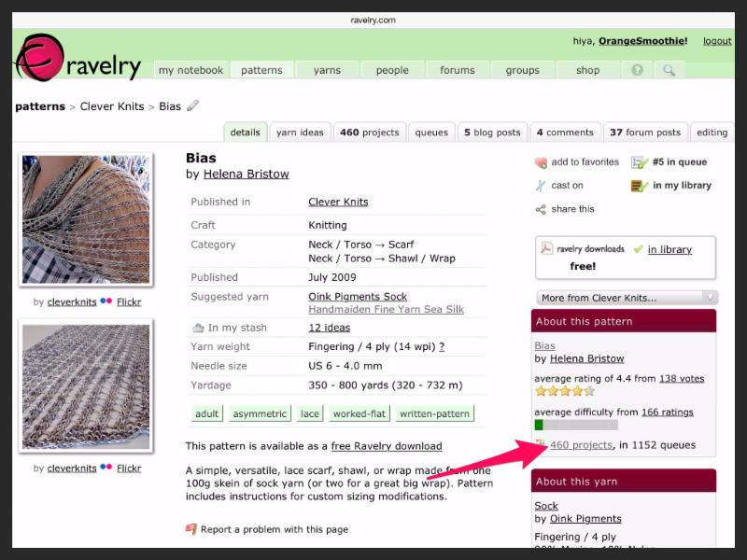Switch to the yarn ideas tab
This screenshot has width=747, height=560.
click(x=300, y=133)
